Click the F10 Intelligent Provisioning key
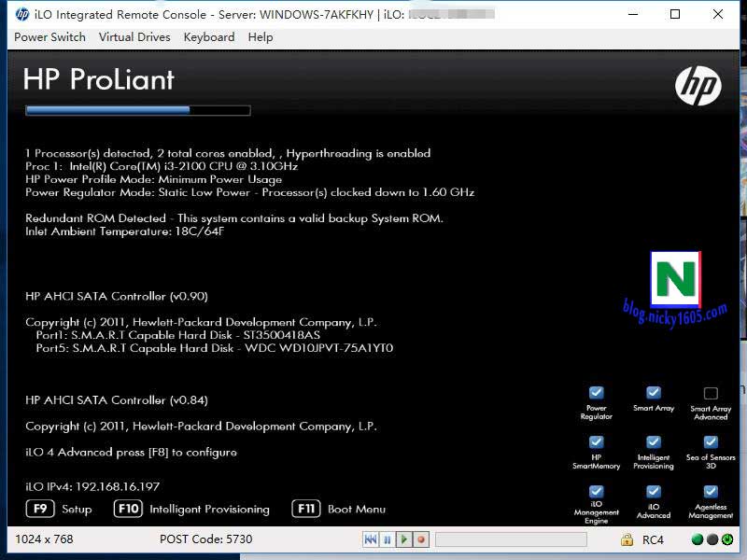747x560 pixels. click(x=128, y=509)
